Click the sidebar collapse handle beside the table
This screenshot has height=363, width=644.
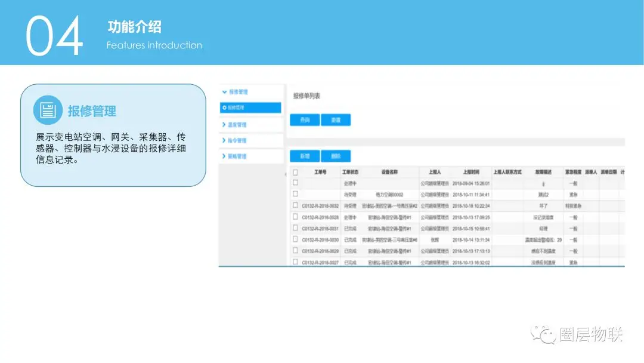coord(286,174)
